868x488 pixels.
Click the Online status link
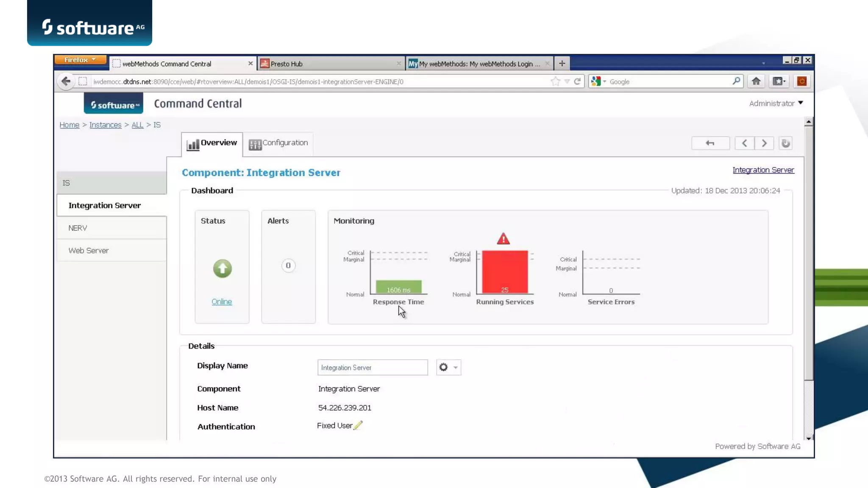pyautogui.click(x=222, y=302)
